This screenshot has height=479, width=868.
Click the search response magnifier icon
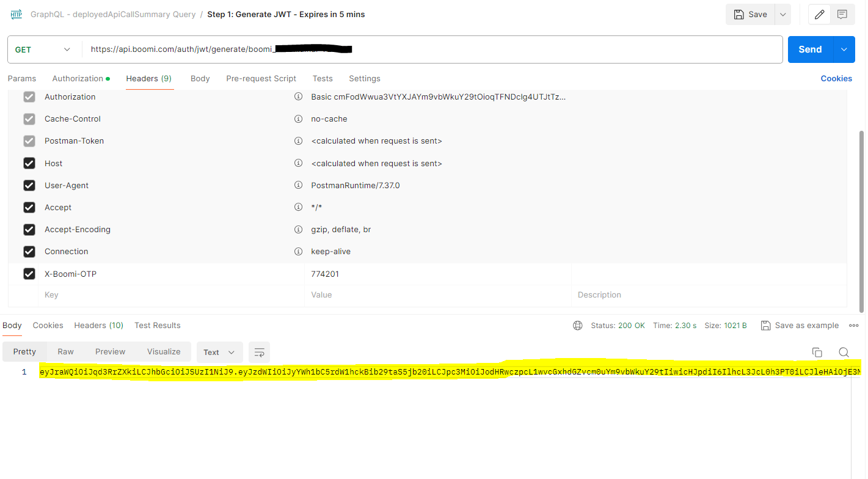844,352
